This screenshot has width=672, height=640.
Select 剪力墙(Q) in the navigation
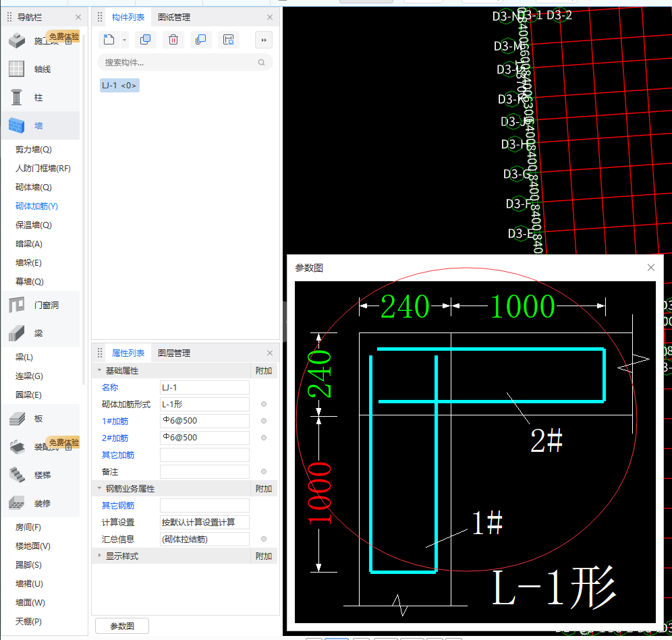pos(34,150)
